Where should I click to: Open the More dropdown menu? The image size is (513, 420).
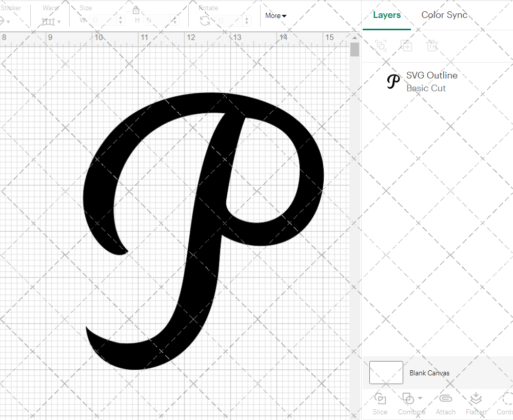pyautogui.click(x=276, y=15)
